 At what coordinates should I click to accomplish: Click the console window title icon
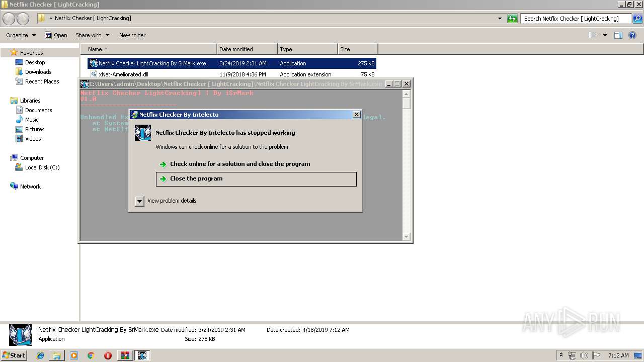[85, 84]
